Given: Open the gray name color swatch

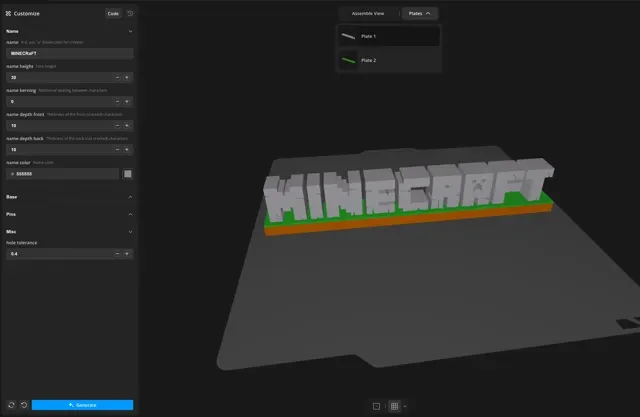Looking at the screenshot, I should 128,174.
